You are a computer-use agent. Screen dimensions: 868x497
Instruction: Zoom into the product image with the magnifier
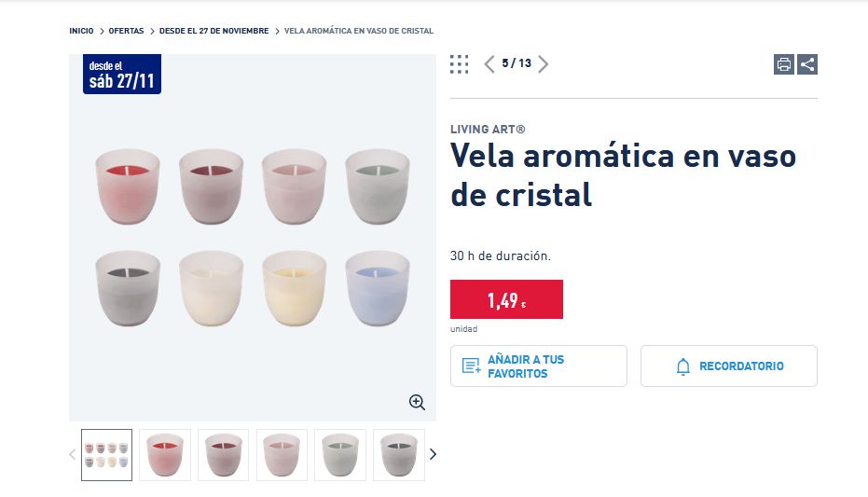pyautogui.click(x=417, y=402)
